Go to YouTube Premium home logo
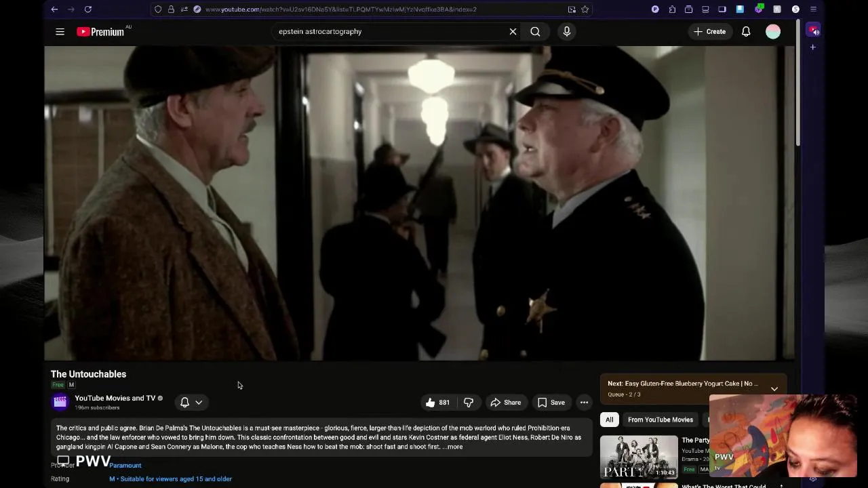The width and height of the screenshot is (868, 488). 100,32
